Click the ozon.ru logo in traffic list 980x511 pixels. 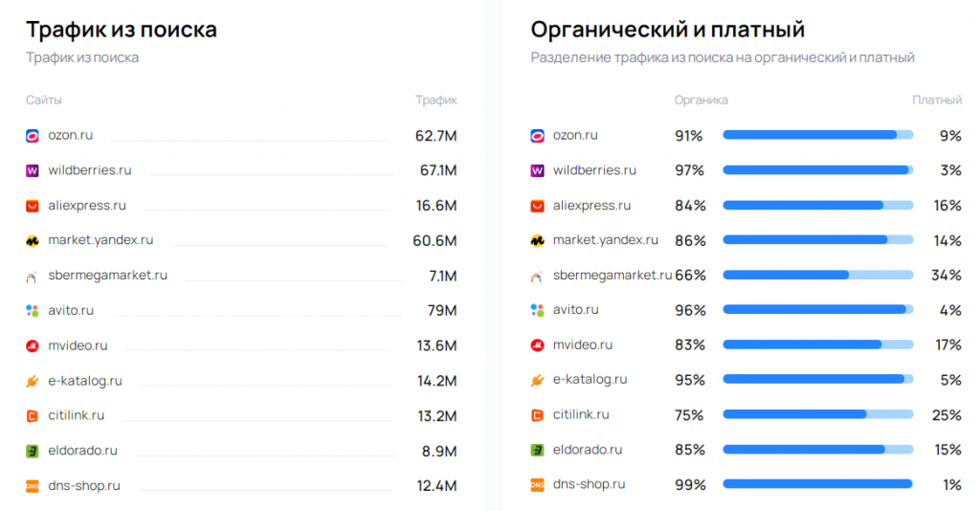[x=32, y=136]
